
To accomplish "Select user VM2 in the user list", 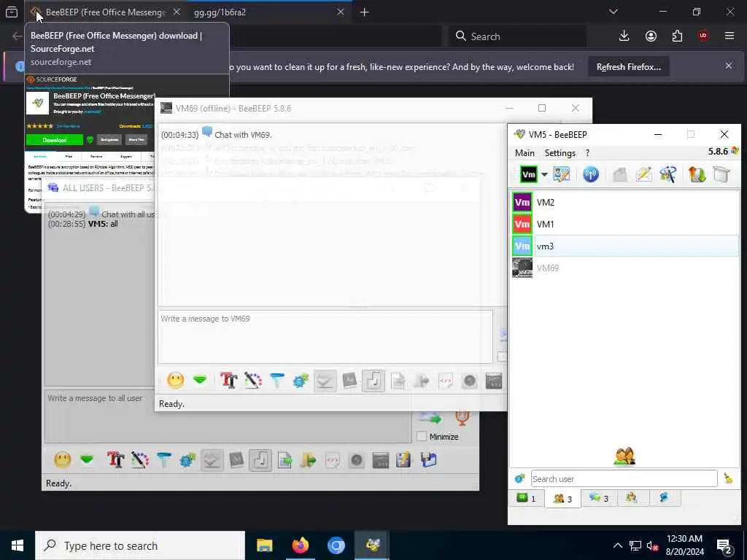I will pos(625,203).
